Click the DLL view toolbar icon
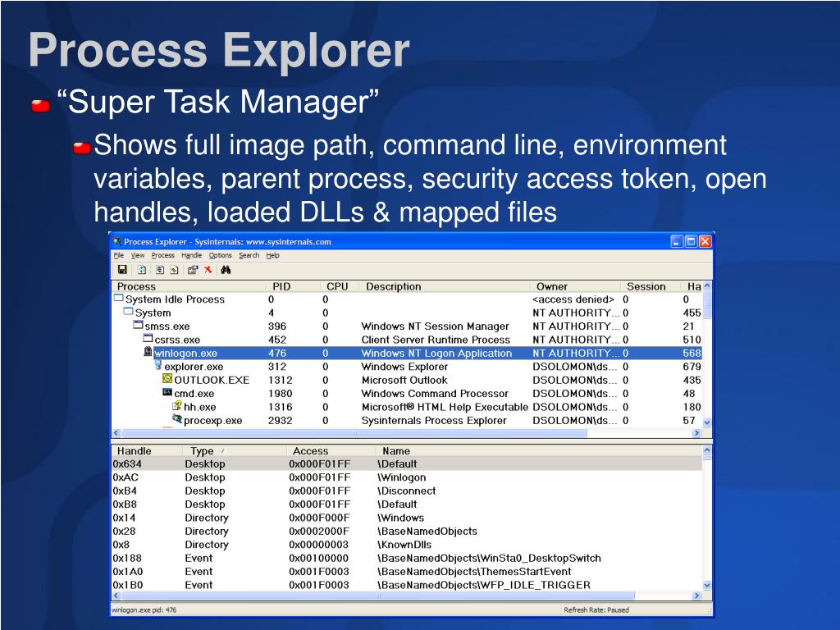This screenshot has width=840, height=630. (160, 270)
